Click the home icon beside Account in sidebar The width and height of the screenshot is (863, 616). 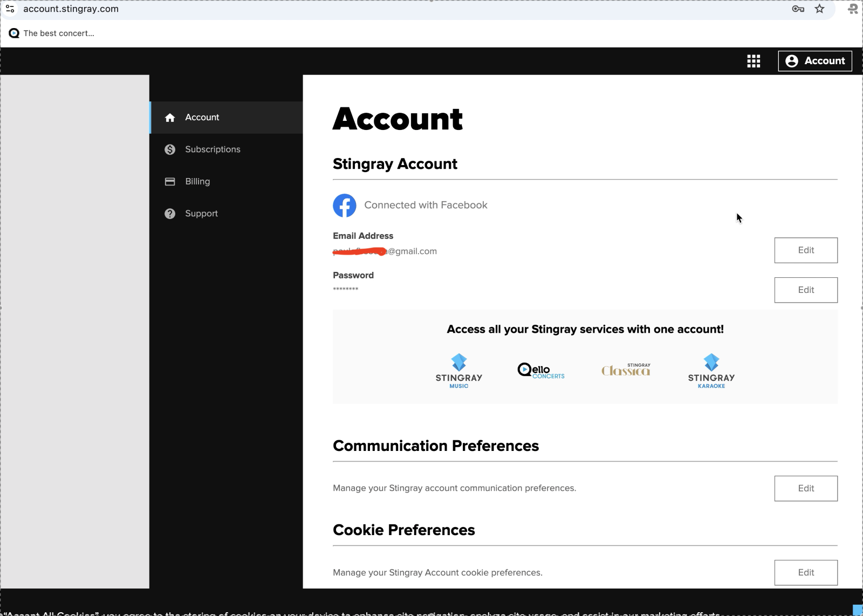tap(169, 117)
